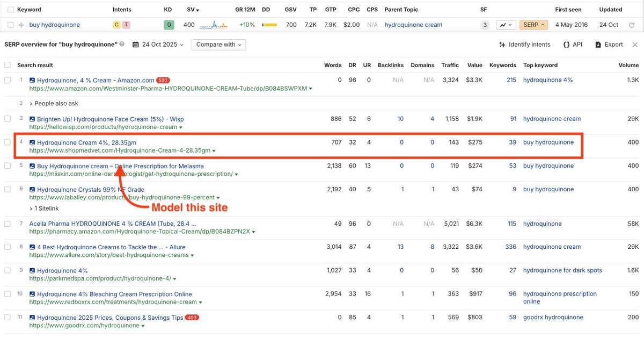Click the Volume column header
This screenshot has width=644, height=338.
(x=628, y=65)
